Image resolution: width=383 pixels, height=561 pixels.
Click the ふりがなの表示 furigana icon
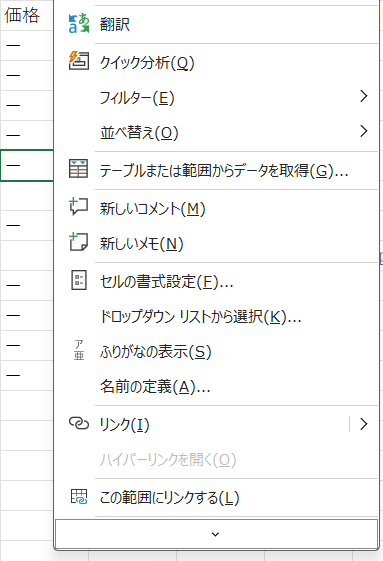click(x=79, y=350)
